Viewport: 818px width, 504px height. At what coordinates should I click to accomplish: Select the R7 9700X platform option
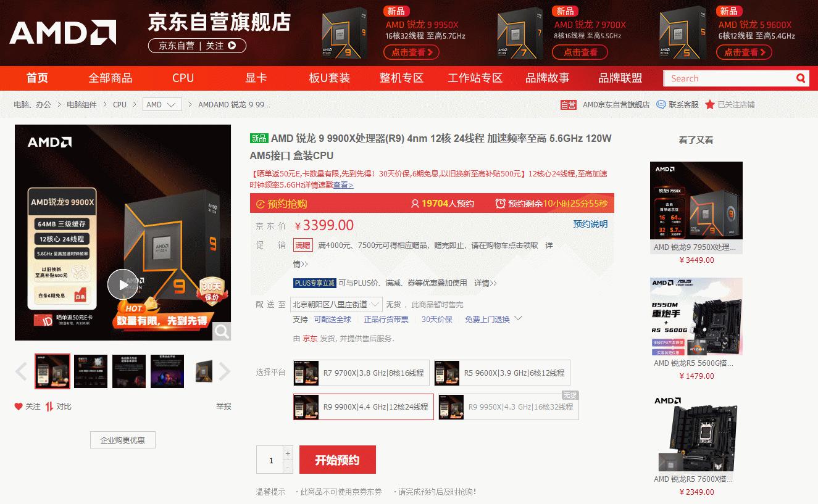361,373
